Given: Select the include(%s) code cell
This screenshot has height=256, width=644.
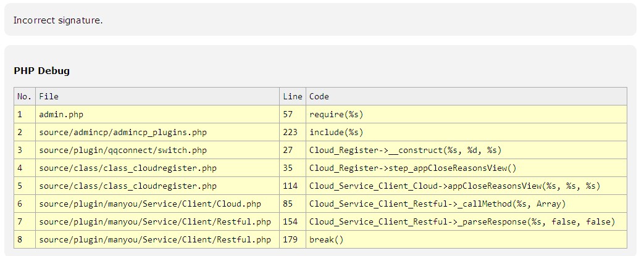Looking at the screenshot, I should [x=336, y=132].
